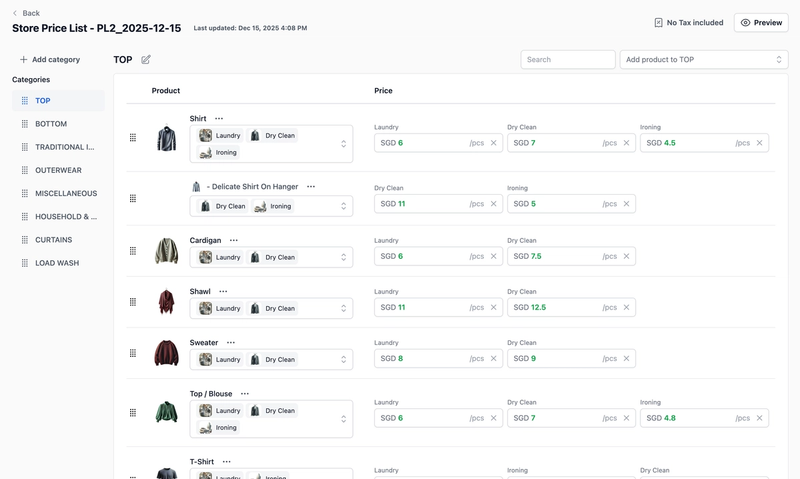This screenshot has height=479, width=800.
Task: Click the Sweater row drag handle
Action: (x=133, y=353)
